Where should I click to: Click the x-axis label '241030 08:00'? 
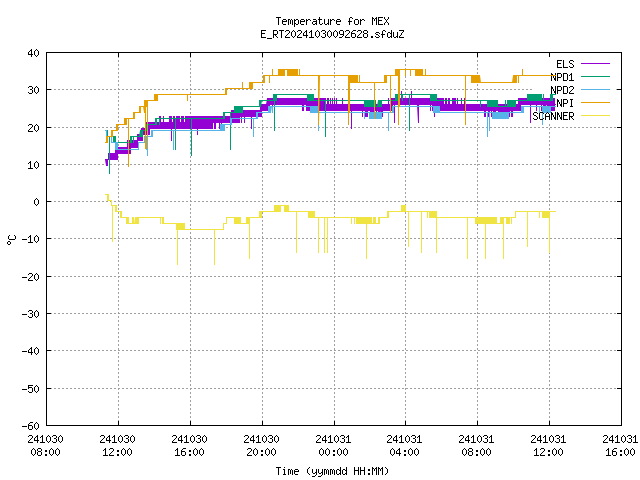point(45,446)
